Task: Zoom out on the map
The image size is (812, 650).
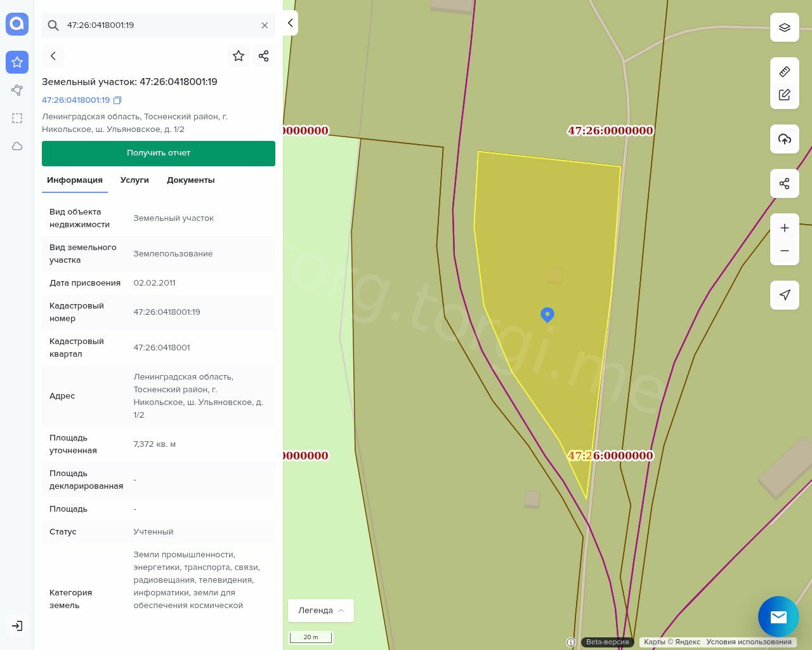Action: 784,251
